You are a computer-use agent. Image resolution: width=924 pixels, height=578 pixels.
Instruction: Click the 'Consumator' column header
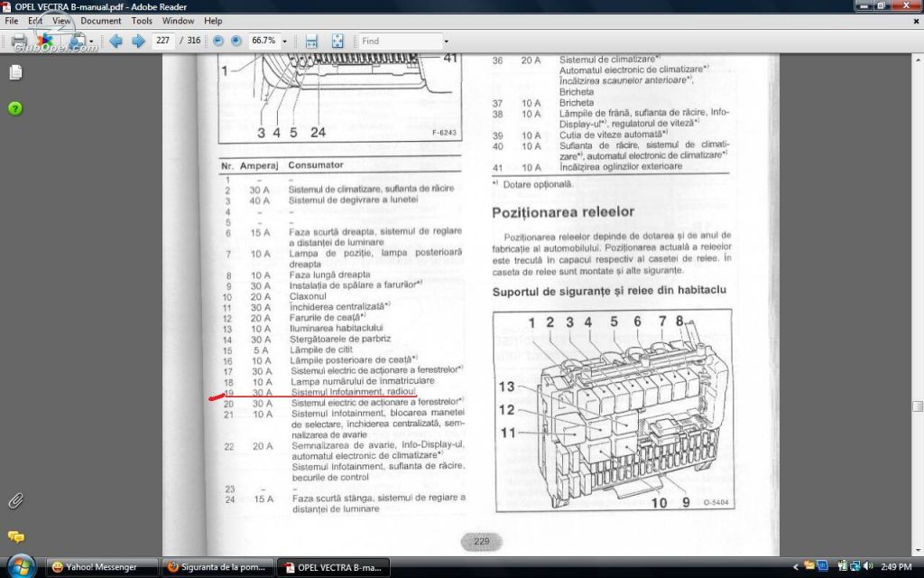(x=315, y=165)
